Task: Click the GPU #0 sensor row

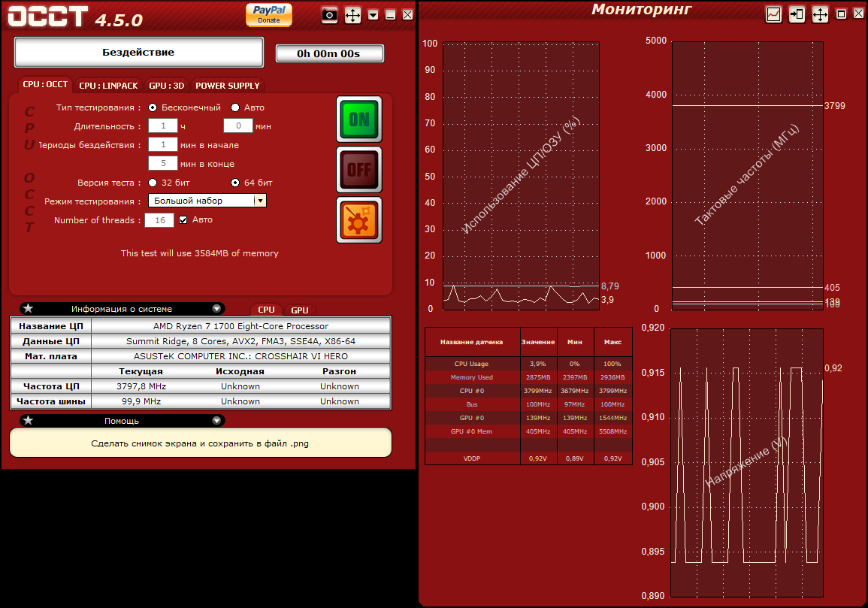Action: point(528,418)
